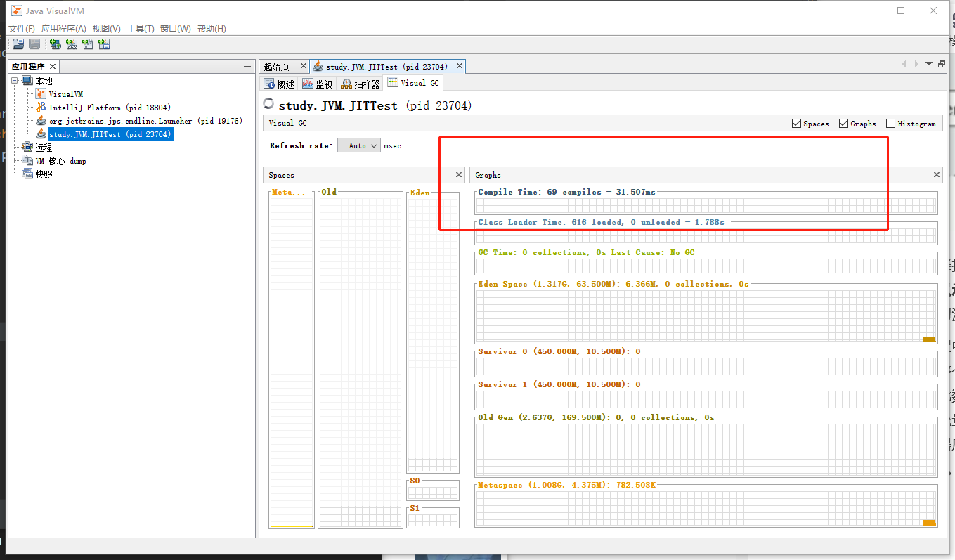Click the Java icon beside study.JVM.JITTest in tree
The width and height of the screenshot is (955, 560).
pos(41,134)
